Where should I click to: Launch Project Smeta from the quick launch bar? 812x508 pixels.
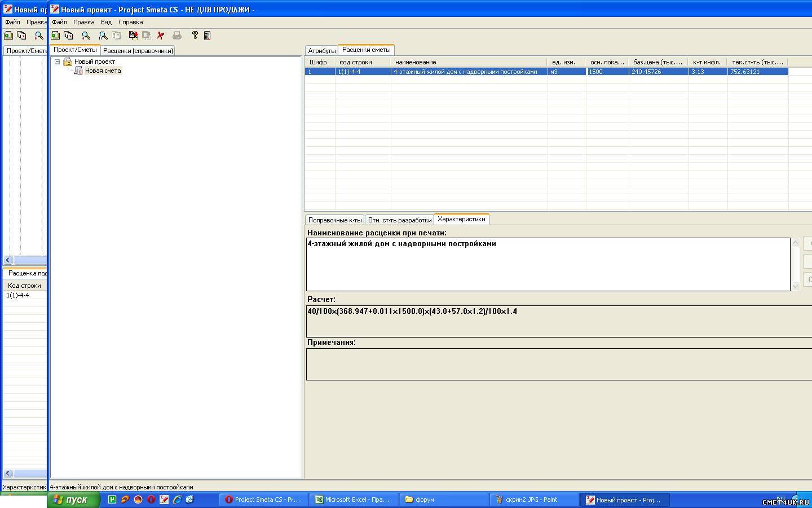coord(164,500)
